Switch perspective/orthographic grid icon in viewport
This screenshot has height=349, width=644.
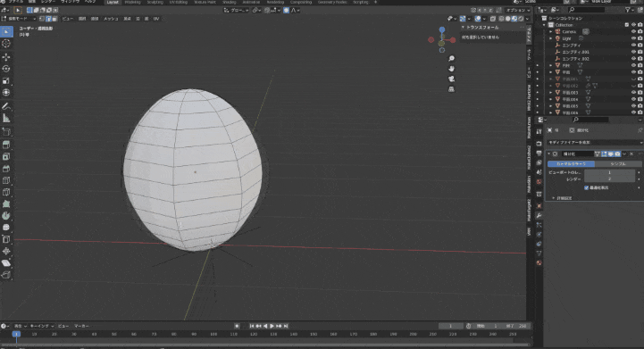[x=451, y=89]
